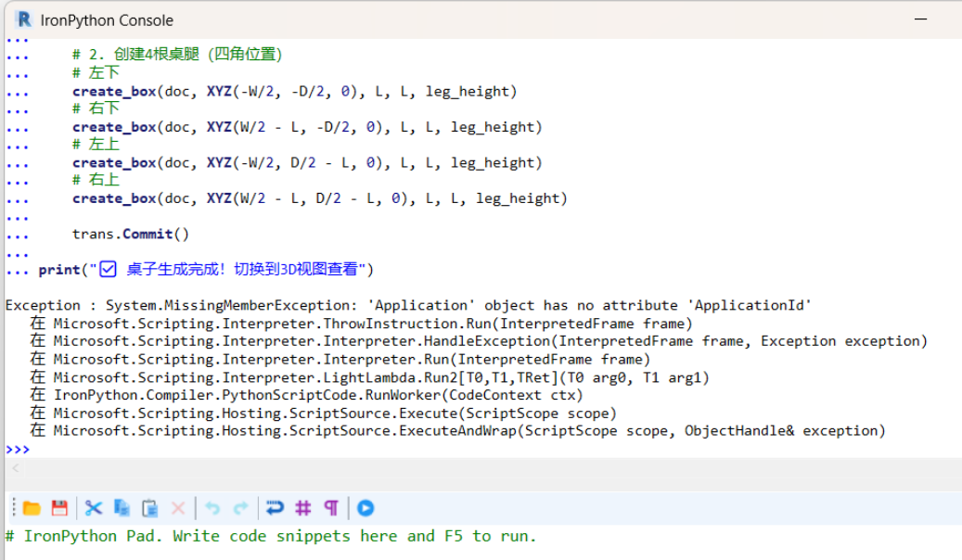The image size is (962, 560).
Task: Click the IronPython Console window title
Action: pos(107,20)
